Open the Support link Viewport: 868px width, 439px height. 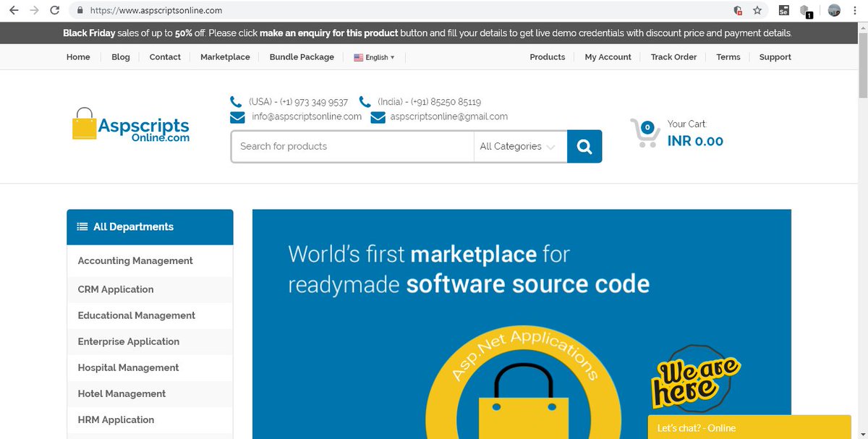[775, 57]
